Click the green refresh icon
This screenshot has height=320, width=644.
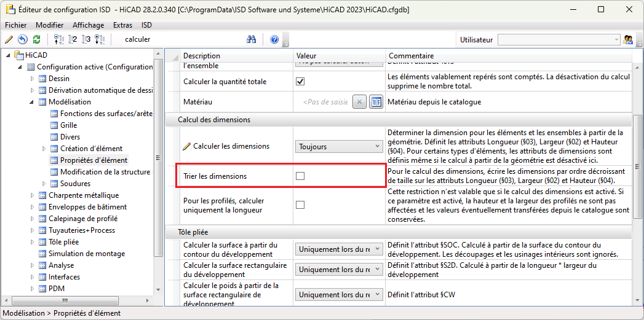(x=36, y=39)
